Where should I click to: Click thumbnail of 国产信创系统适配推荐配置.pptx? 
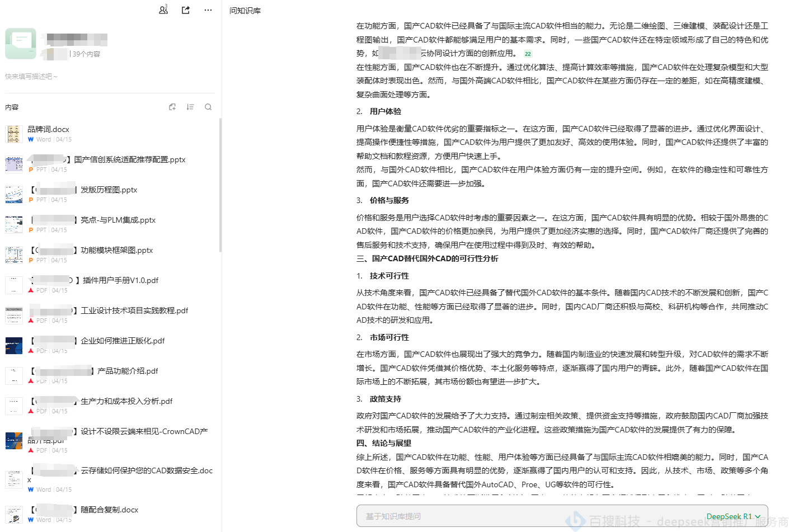[14, 164]
